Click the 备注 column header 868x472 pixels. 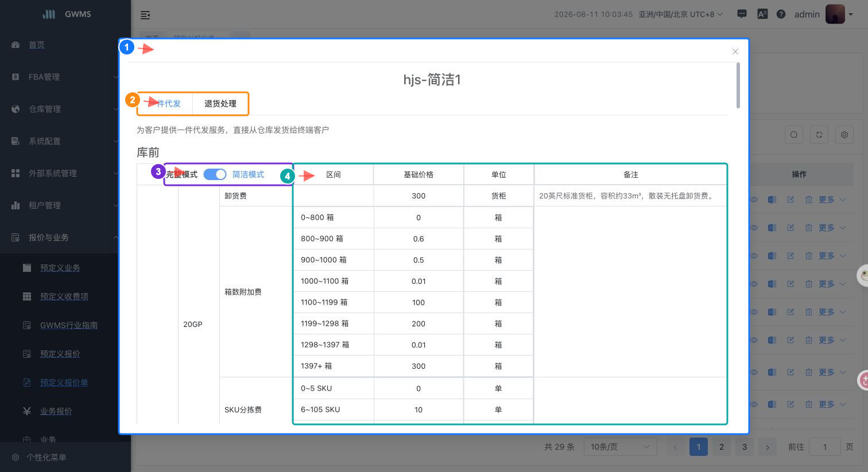631,174
